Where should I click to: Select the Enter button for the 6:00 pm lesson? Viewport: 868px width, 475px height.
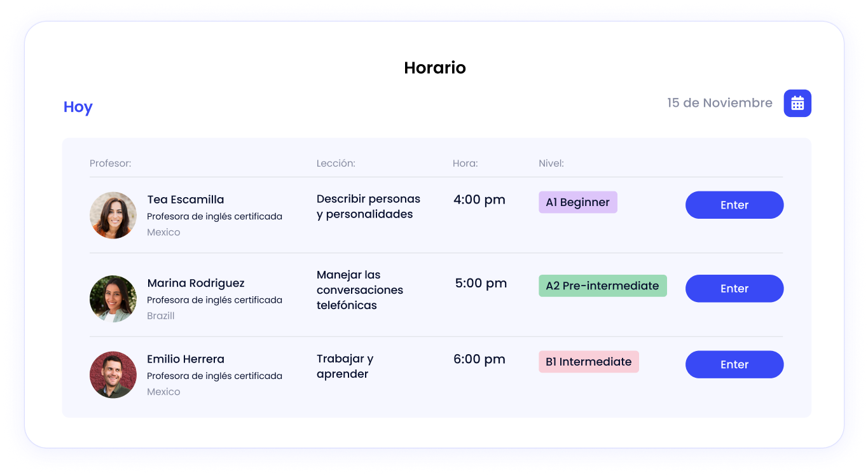click(734, 364)
